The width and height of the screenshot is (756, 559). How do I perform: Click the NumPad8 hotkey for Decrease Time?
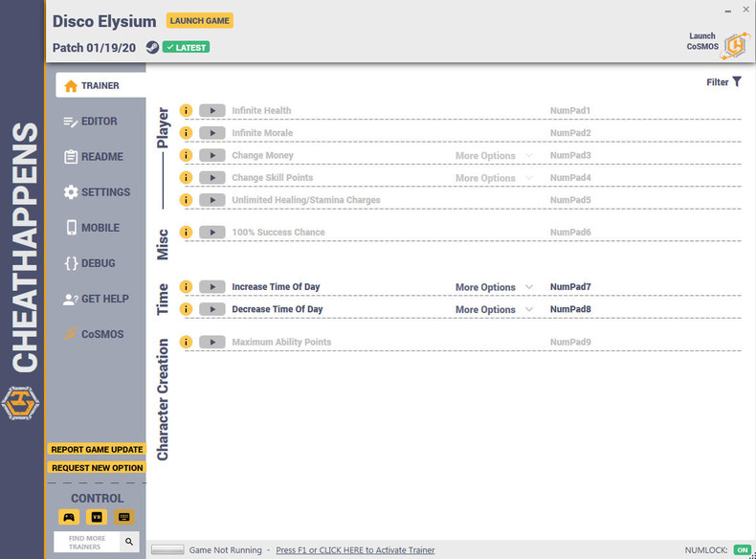click(x=570, y=309)
